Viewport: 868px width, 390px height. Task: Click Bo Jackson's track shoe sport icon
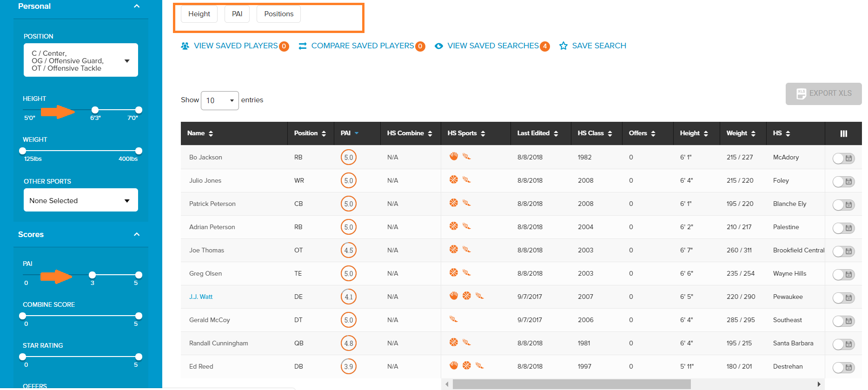467,156
